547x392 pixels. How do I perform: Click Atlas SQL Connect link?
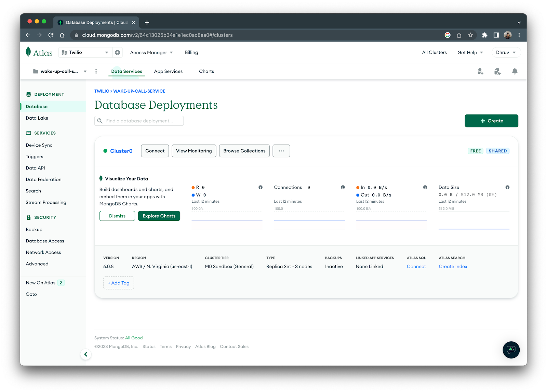coord(416,266)
